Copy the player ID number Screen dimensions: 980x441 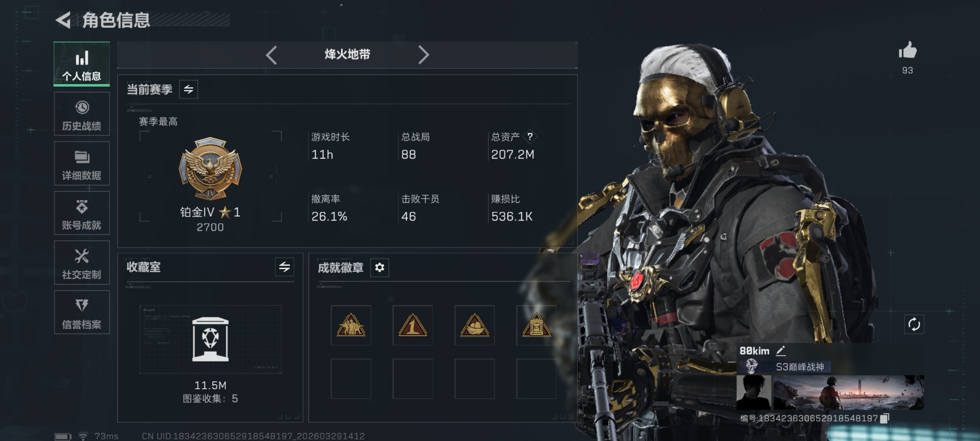(885, 418)
